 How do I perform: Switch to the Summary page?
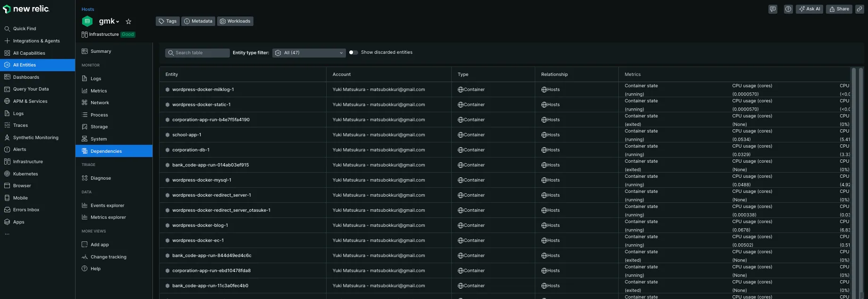[101, 51]
